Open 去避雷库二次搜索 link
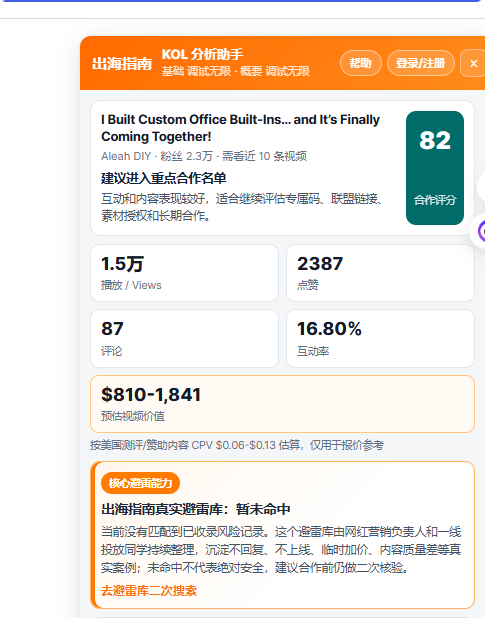Viewport: 485px width, 618px height. coord(149,590)
